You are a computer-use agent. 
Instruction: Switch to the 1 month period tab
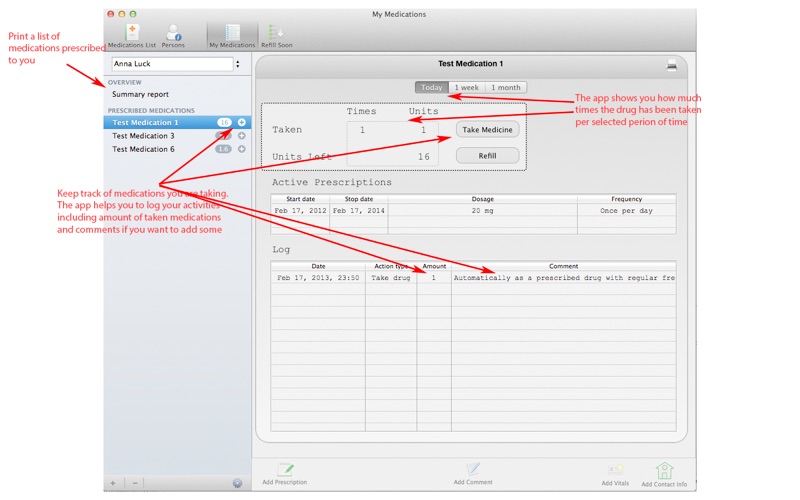pos(506,87)
